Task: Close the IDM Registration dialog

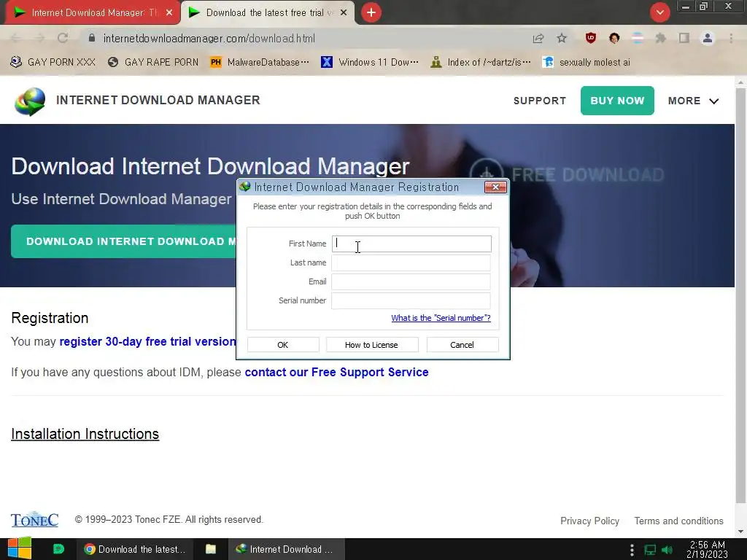Action: coord(495,187)
